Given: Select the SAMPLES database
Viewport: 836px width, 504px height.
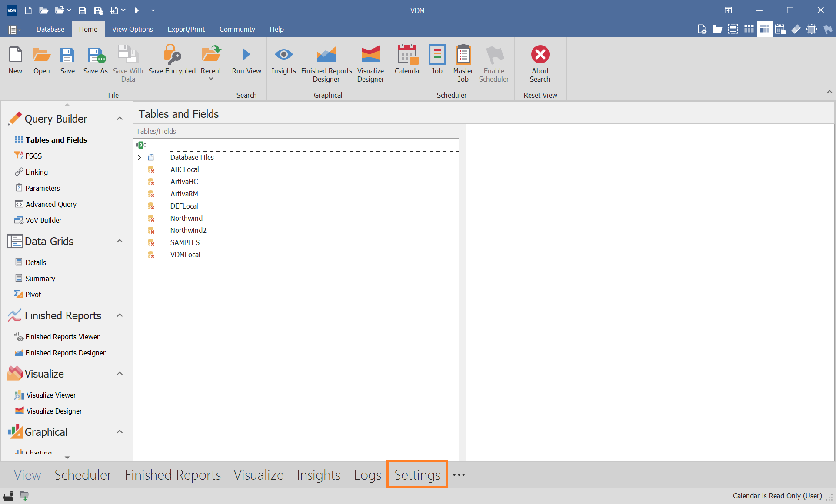Looking at the screenshot, I should click(x=185, y=242).
